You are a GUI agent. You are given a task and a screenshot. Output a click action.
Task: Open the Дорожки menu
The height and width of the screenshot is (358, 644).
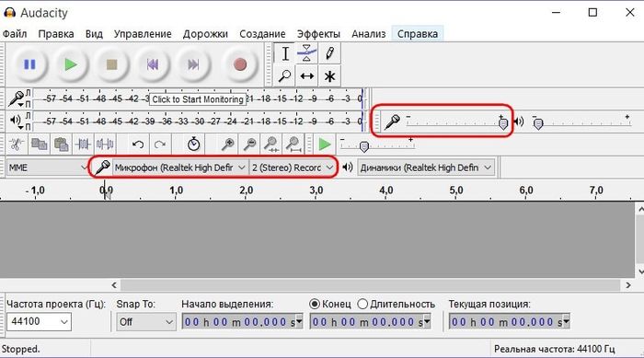(x=205, y=34)
